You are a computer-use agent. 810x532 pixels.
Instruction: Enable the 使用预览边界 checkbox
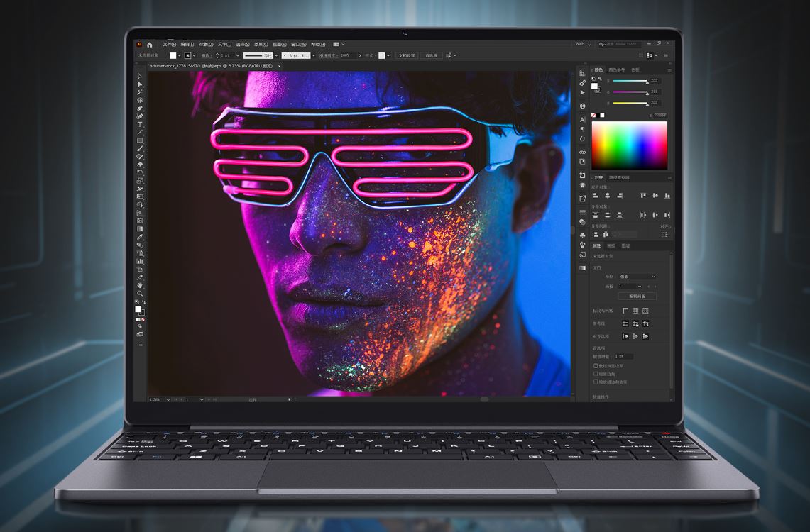coord(596,366)
